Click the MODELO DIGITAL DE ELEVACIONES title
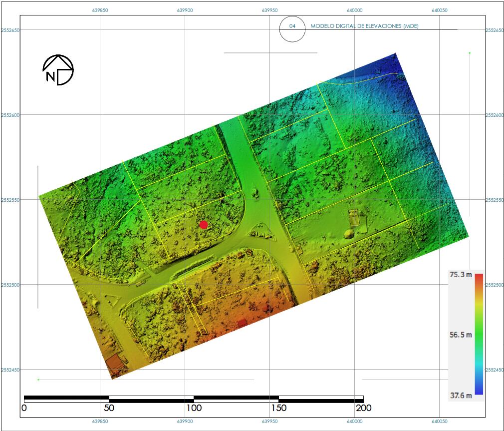This screenshot has width=504, height=431. tap(364, 26)
